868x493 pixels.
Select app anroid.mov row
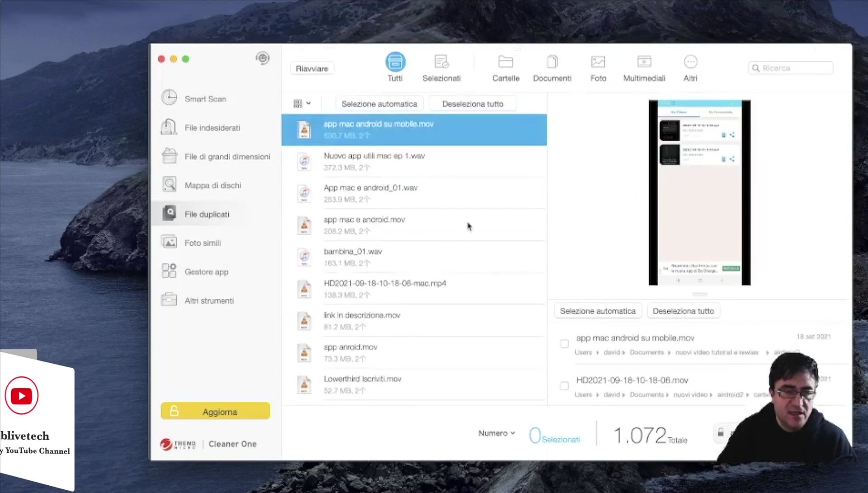(x=414, y=353)
